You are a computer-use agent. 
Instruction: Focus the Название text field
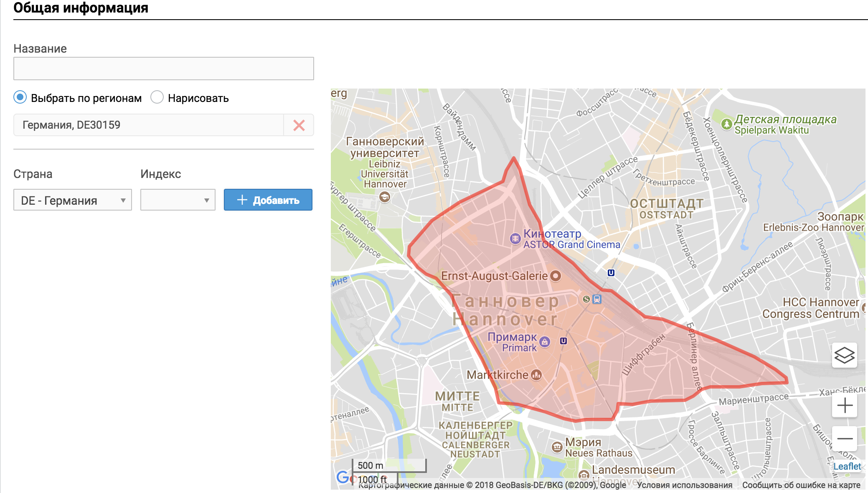point(164,69)
